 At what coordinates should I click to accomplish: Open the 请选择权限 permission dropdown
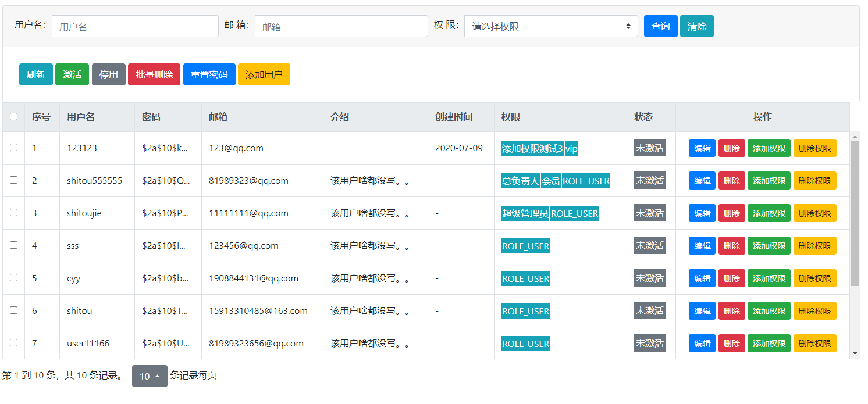pos(551,26)
